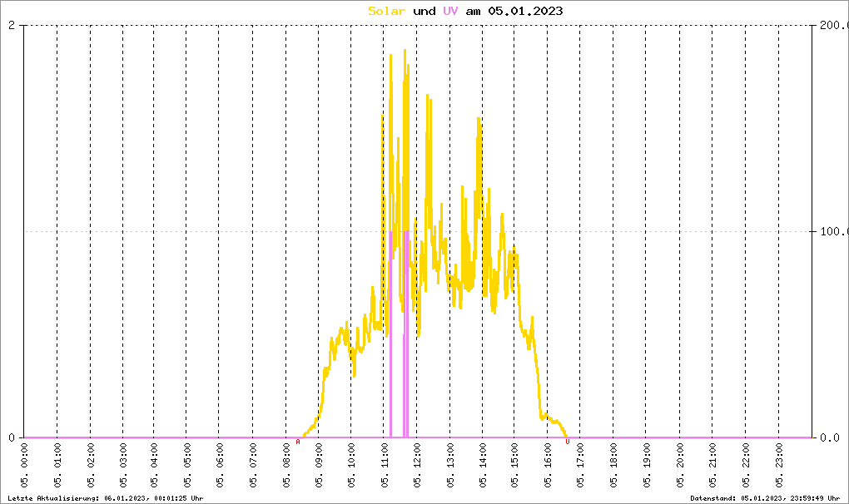Click x-axis label '05. 08:00'
Viewport: 849px width, 504px height.
coord(285,466)
